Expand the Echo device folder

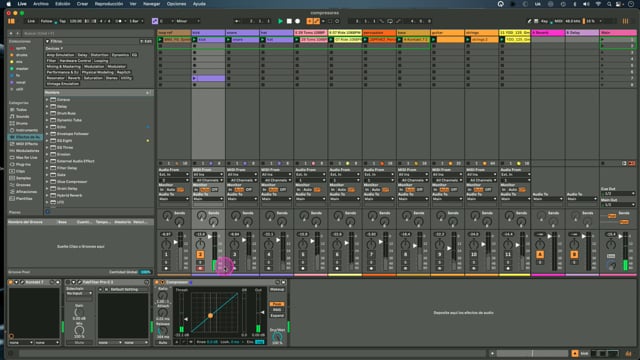tap(47, 127)
